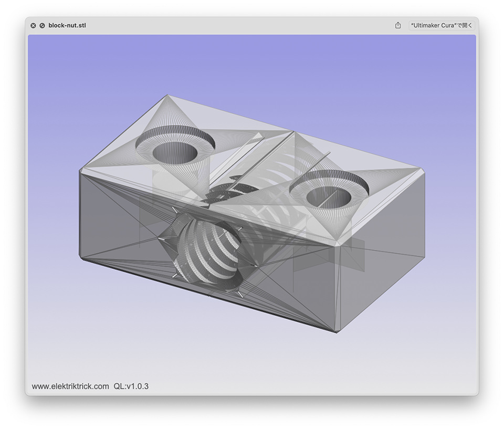
Task: Open the Share menu icon
Action: 398,25
